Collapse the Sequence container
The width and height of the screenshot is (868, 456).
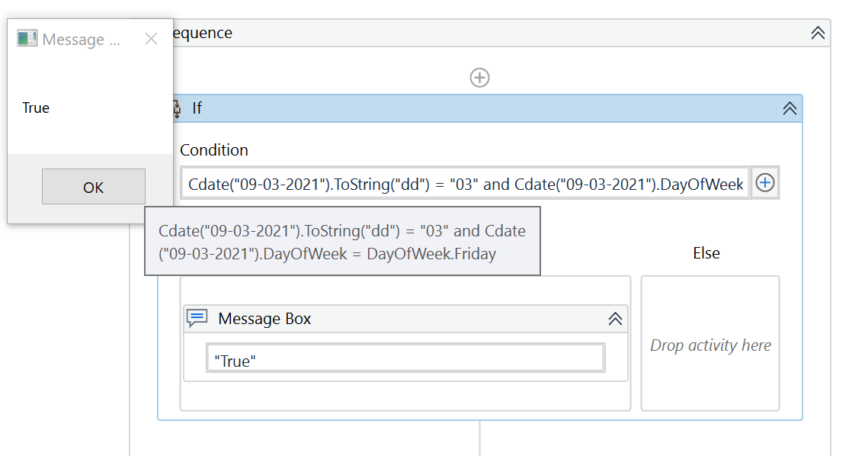point(818,33)
